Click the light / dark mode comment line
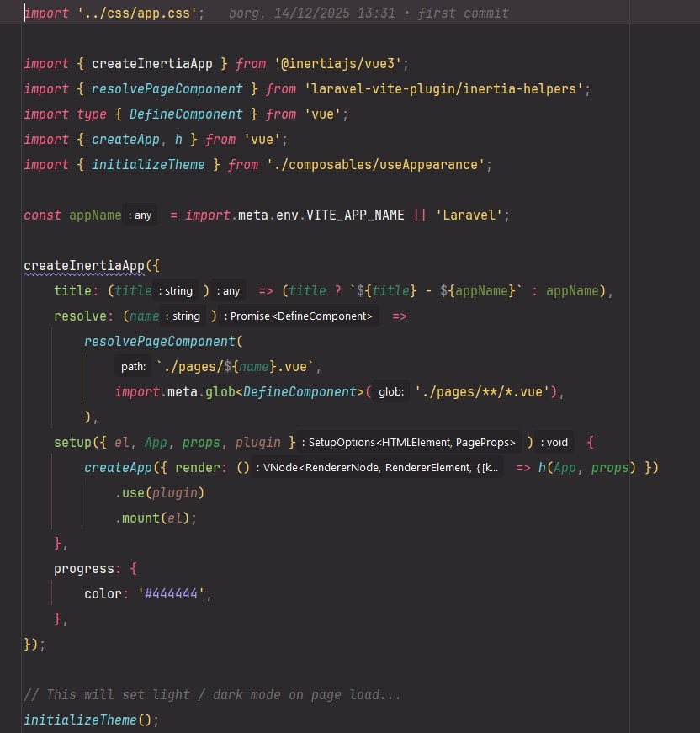The width and height of the screenshot is (700, 733). coord(212,695)
